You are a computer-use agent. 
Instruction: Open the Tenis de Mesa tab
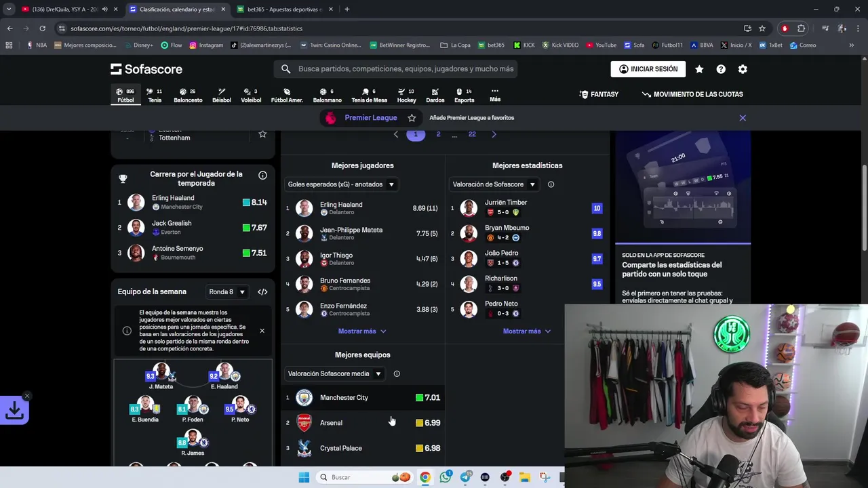tap(369, 96)
